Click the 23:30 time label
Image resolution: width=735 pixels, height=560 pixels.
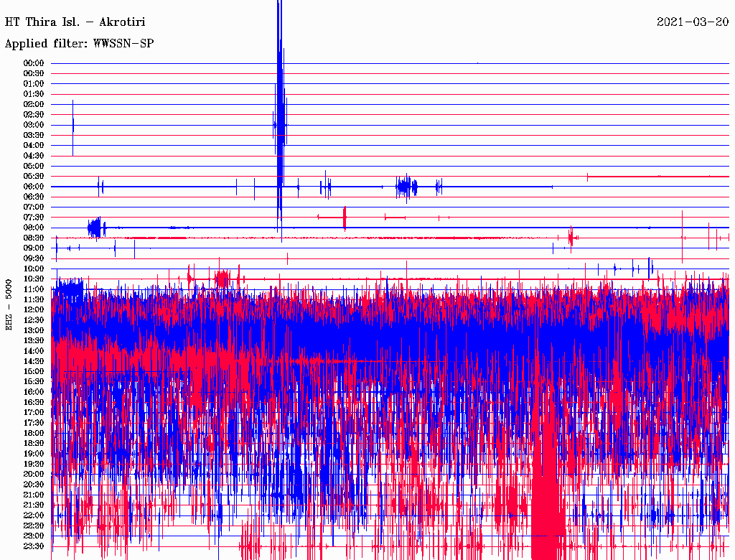[x=34, y=546]
